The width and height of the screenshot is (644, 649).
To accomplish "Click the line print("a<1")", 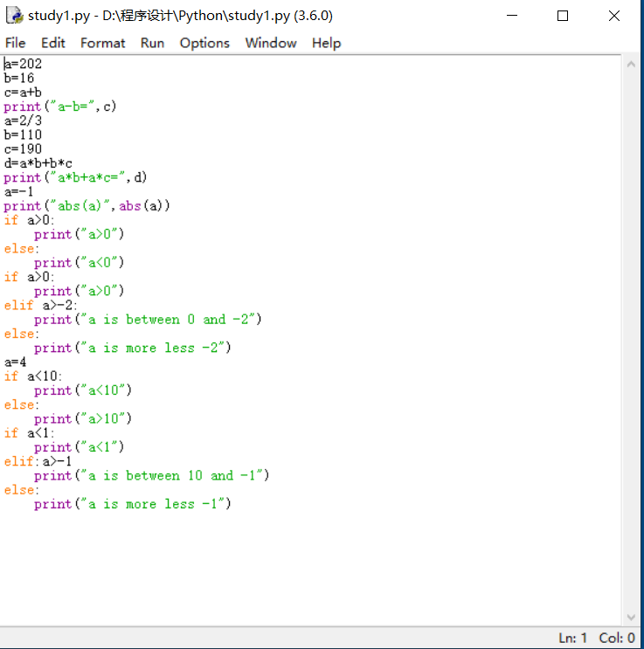I will tap(80, 447).
